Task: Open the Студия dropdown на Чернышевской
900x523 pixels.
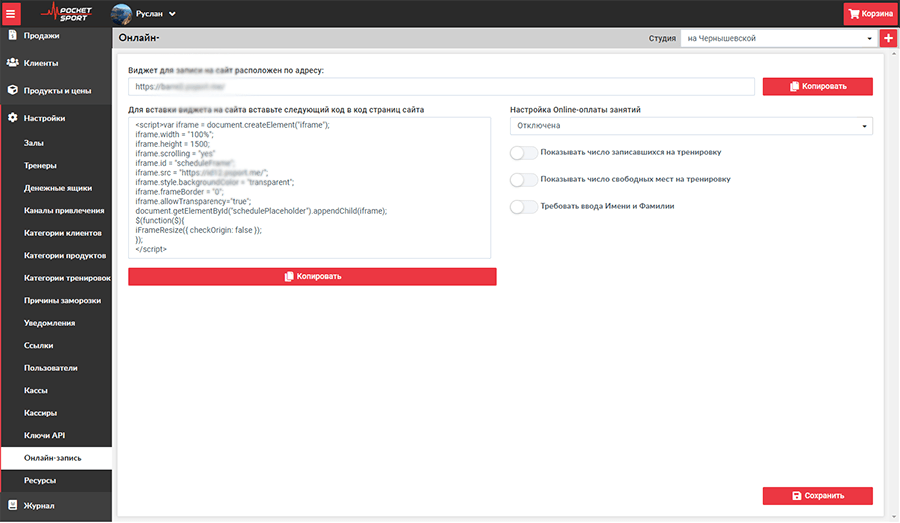Action: 779,38
